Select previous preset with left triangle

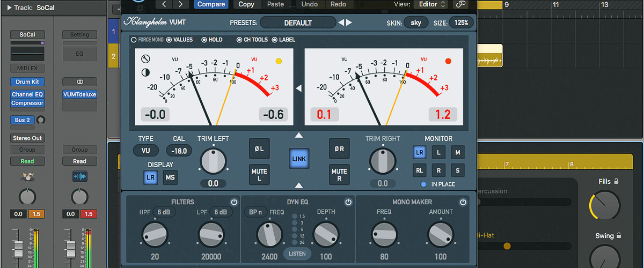341,23
